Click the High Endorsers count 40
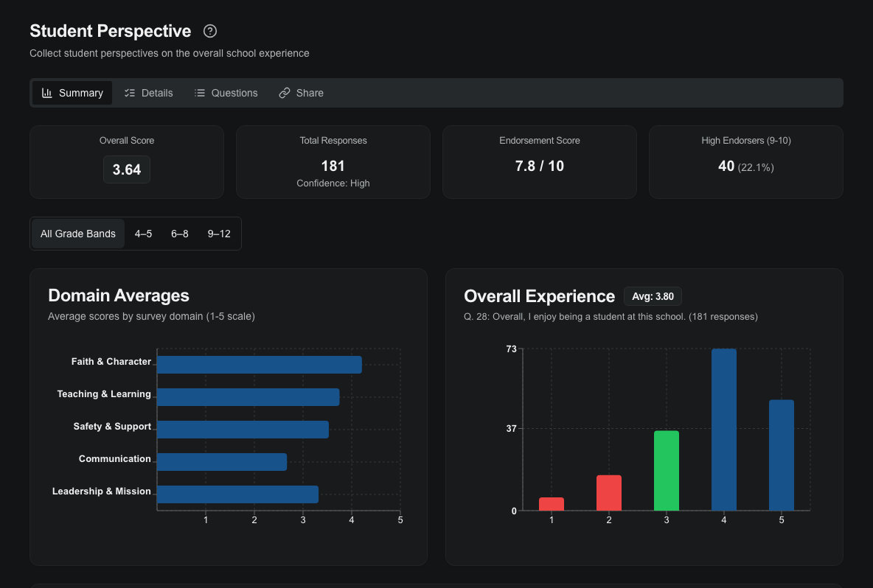 coord(726,166)
